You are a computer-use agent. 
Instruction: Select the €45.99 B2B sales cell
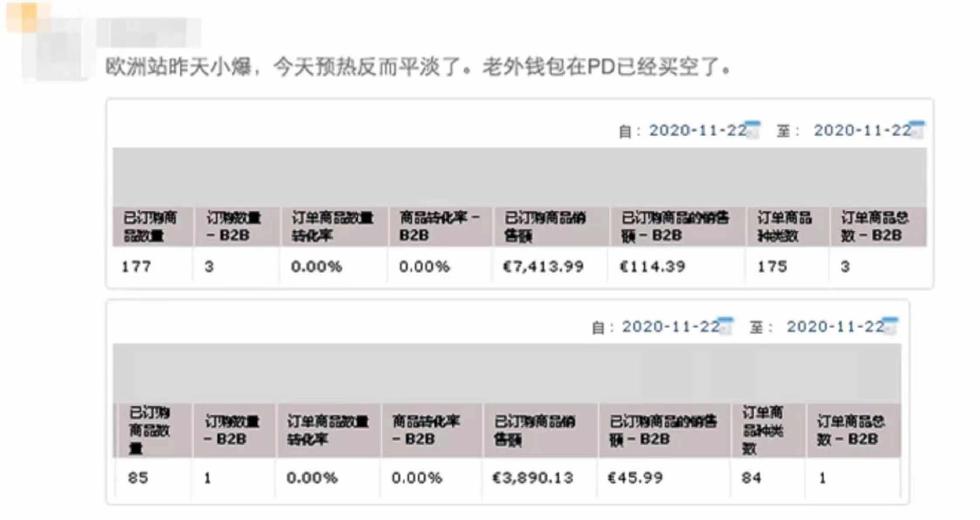(636, 478)
